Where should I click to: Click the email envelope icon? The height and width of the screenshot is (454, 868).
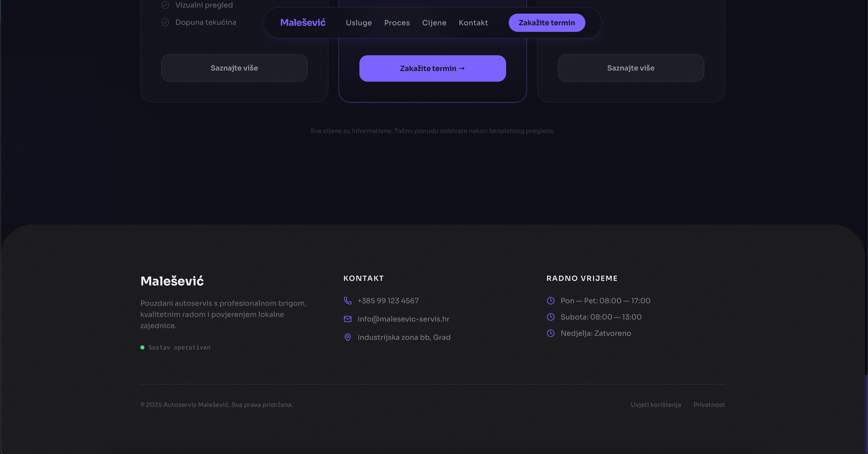348,319
